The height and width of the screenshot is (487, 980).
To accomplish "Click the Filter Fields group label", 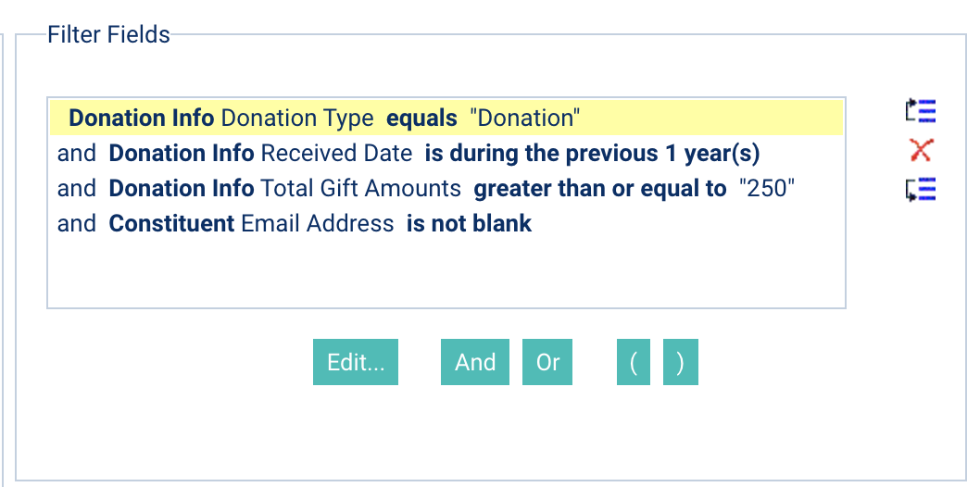I will (108, 34).
